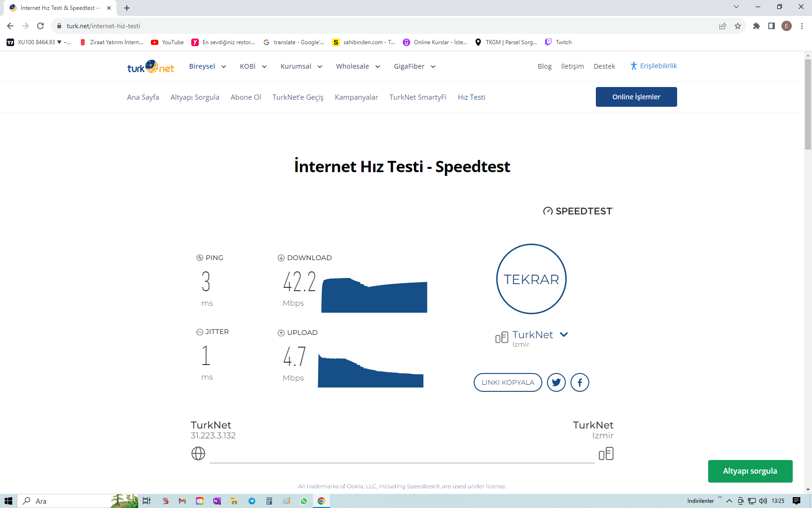Open the volume control in system tray

pos(763,501)
